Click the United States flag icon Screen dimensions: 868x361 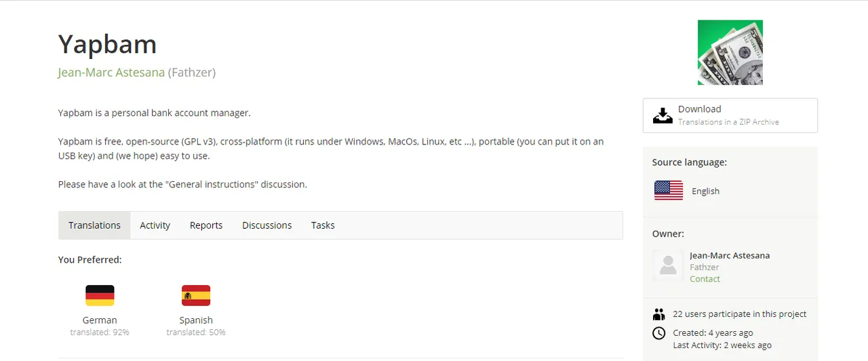(x=669, y=191)
